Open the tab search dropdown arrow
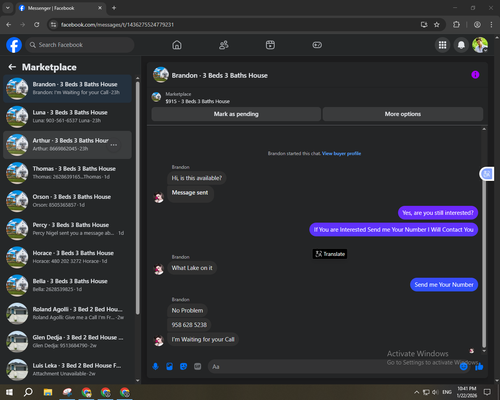This screenshot has width=500, height=400. tap(8, 8)
